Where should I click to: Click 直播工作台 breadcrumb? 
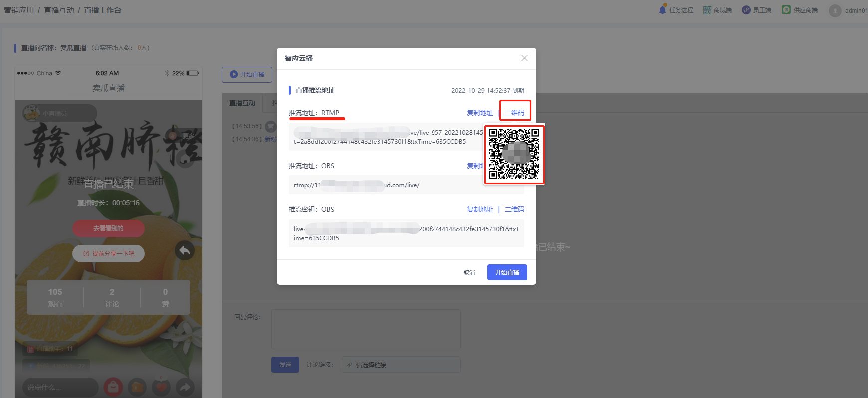tap(103, 10)
